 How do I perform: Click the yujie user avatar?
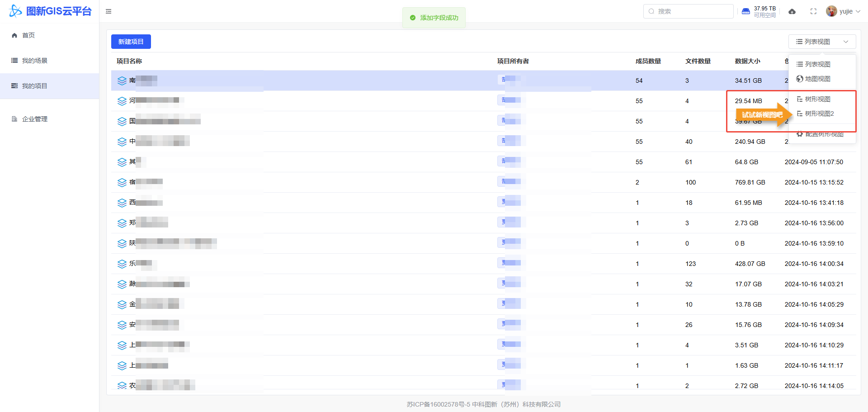click(831, 11)
